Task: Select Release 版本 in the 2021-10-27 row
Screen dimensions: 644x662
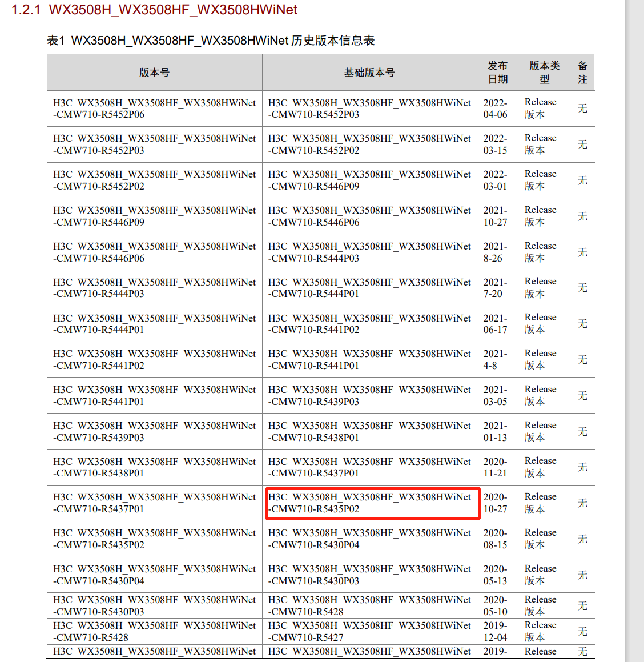Action: (x=541, y=216)
